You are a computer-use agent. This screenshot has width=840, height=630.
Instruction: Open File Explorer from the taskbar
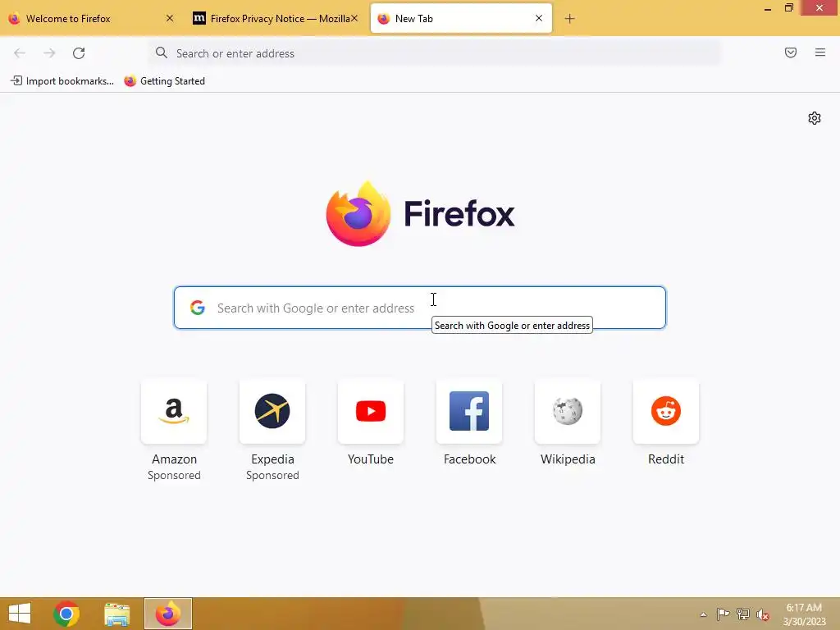pyautogui.click(x=116, y=614)
